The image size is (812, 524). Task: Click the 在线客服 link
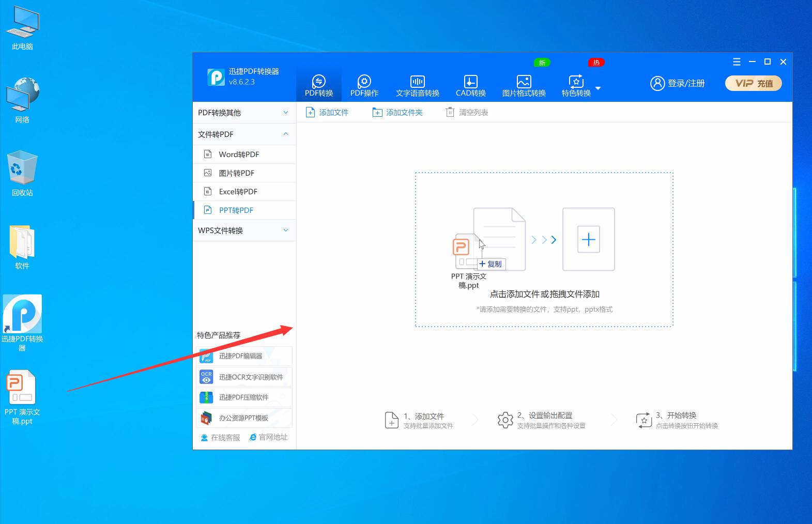pyautogui.click(x=220, y=437)
